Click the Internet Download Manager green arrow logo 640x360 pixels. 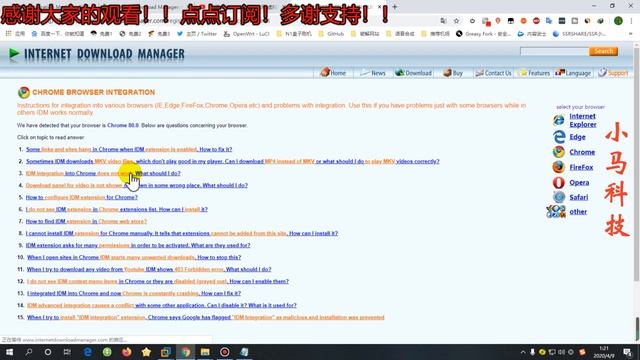[x=14, y=54]
